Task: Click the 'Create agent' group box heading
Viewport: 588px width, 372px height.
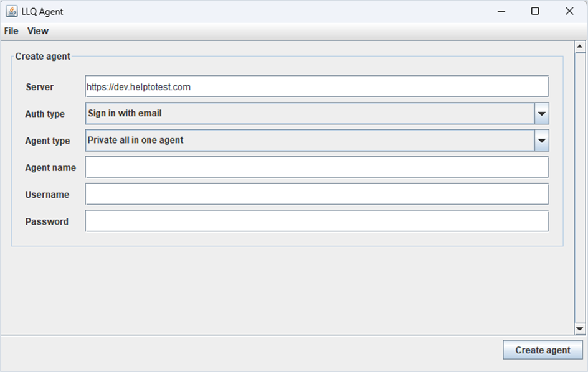Action: 43,57
